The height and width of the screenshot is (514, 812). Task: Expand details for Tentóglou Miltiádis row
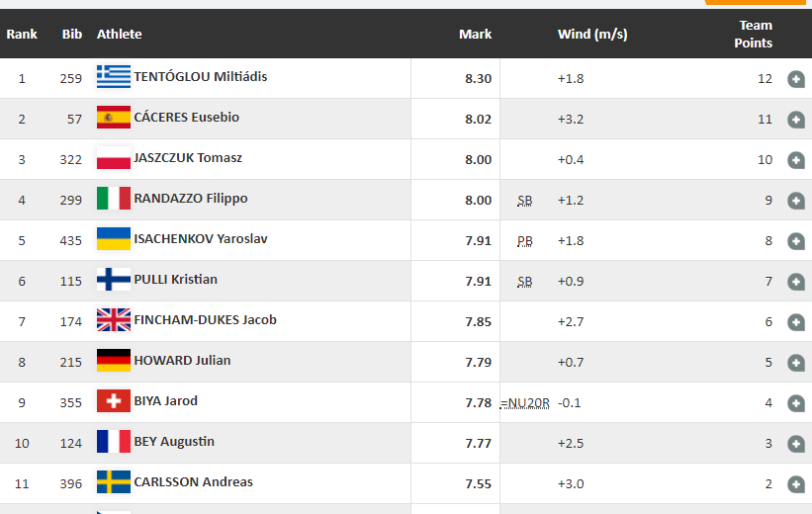pyautogui.click(x=796, y=79)
